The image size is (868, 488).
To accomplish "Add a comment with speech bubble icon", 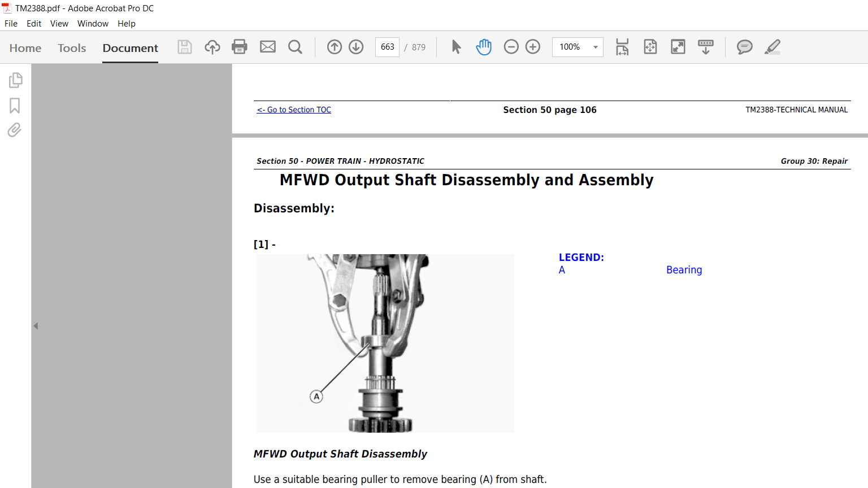I will 745,47.
